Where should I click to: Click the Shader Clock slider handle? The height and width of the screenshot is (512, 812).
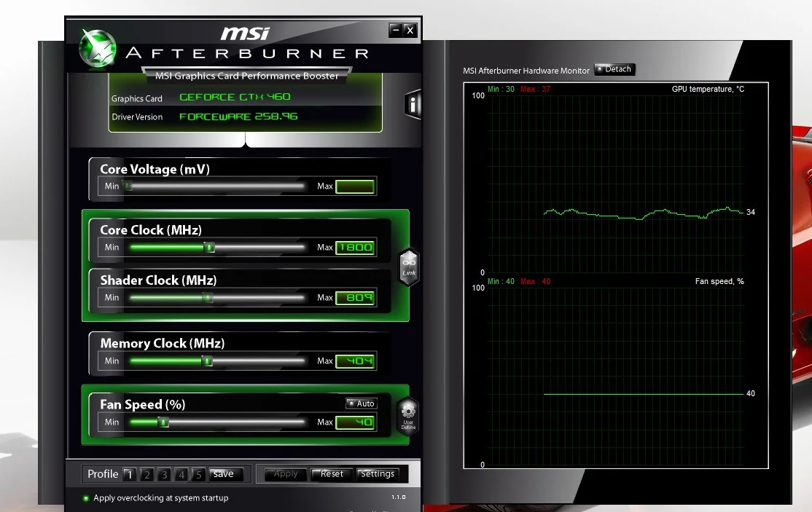coord(207,297)
